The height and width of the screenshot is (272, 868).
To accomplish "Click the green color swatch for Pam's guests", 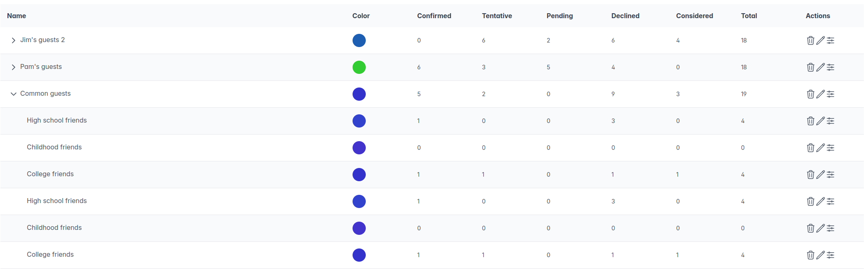I will (x=359, y=67).
